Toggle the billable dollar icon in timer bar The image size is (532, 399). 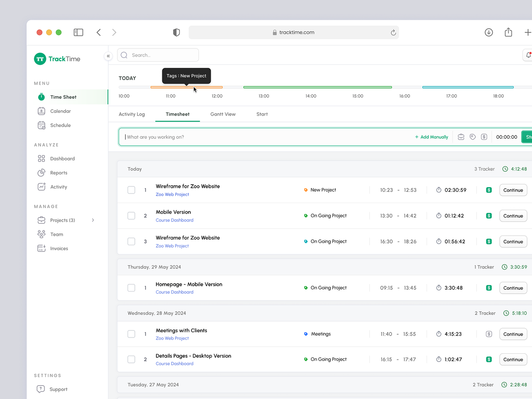point(484,137)
